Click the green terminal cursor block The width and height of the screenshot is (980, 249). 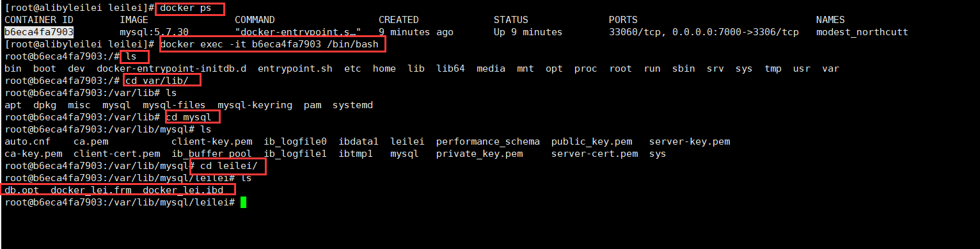coord(243,202)
